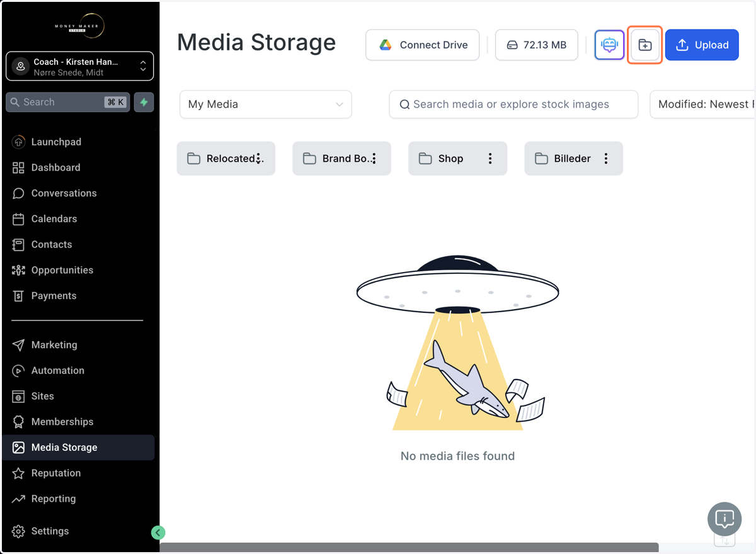Screen dimensions: 756x554
Task: Select Media Storage in the sidebar
Action: click(x=79, y=448)
